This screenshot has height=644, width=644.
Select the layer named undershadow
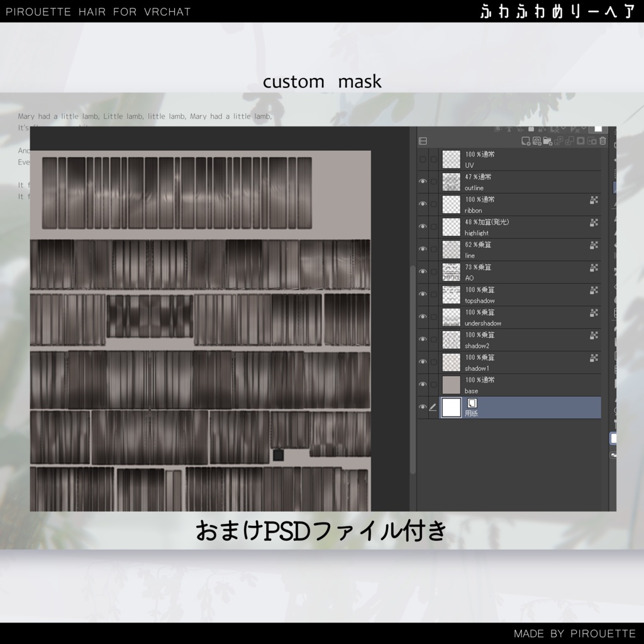tap(520, 318)
